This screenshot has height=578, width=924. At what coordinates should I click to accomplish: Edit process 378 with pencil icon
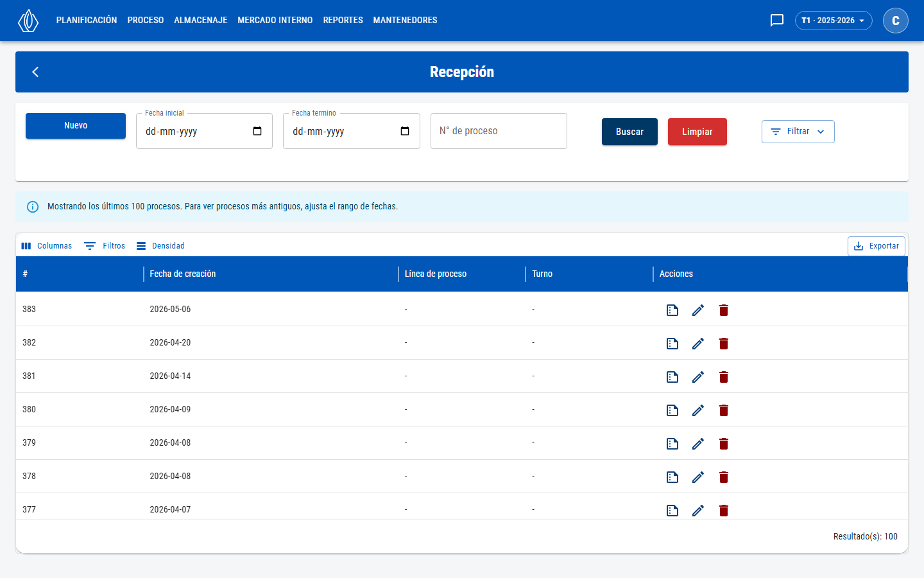click(698, 477)
